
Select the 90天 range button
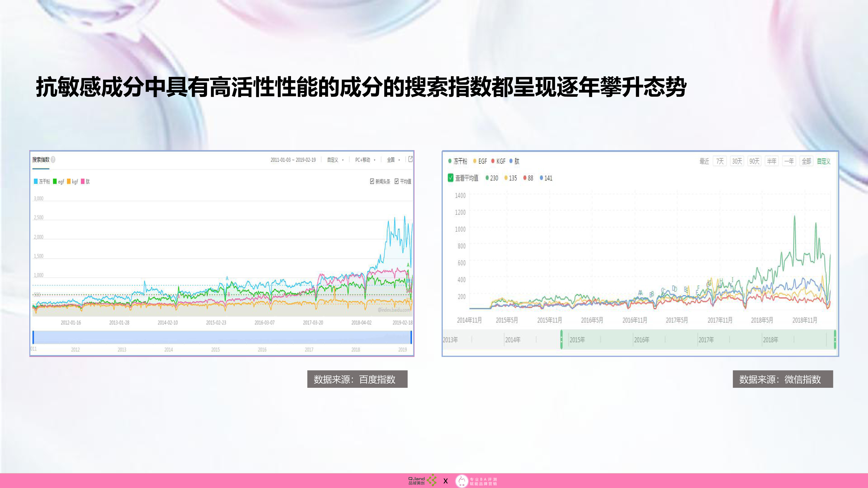click(x=754, y=161)
